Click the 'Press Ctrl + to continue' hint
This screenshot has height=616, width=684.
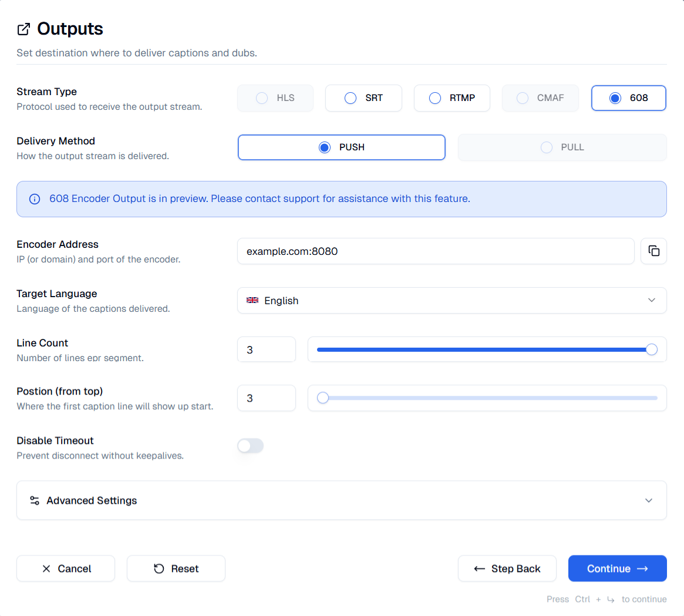click(x=606, y=600)
